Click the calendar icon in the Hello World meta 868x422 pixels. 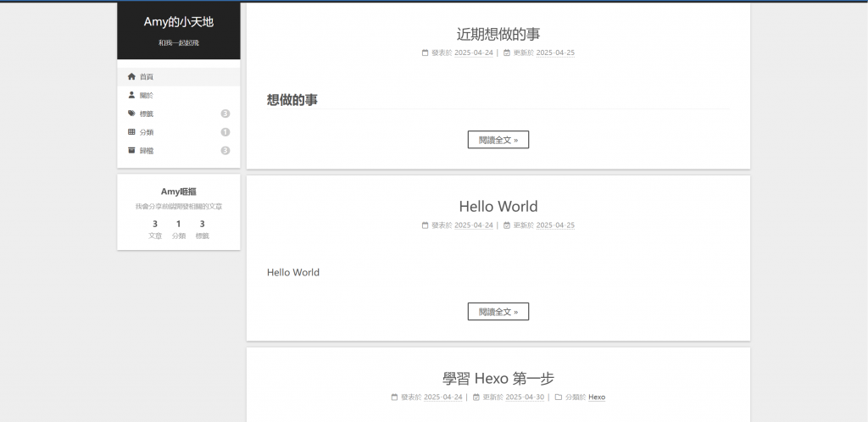tap(426, 225)
